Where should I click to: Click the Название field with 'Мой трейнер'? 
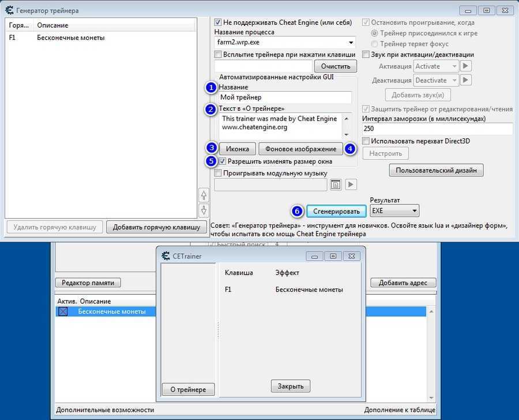285,97
